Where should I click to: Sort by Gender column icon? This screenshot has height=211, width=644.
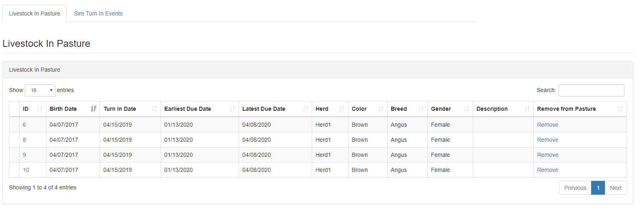click(x=467, y=109)
